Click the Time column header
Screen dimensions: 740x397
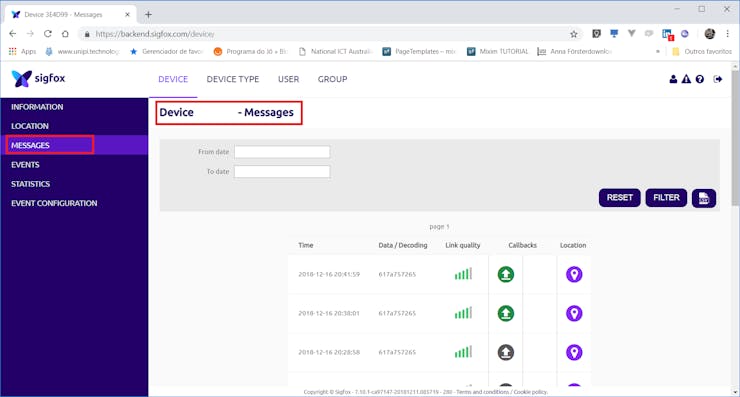[306, 245]
